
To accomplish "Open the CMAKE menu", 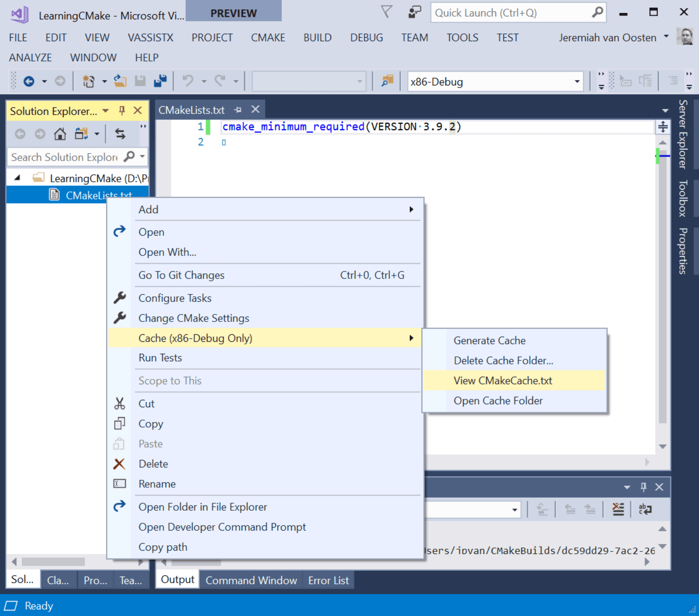I will coord(268,38).
